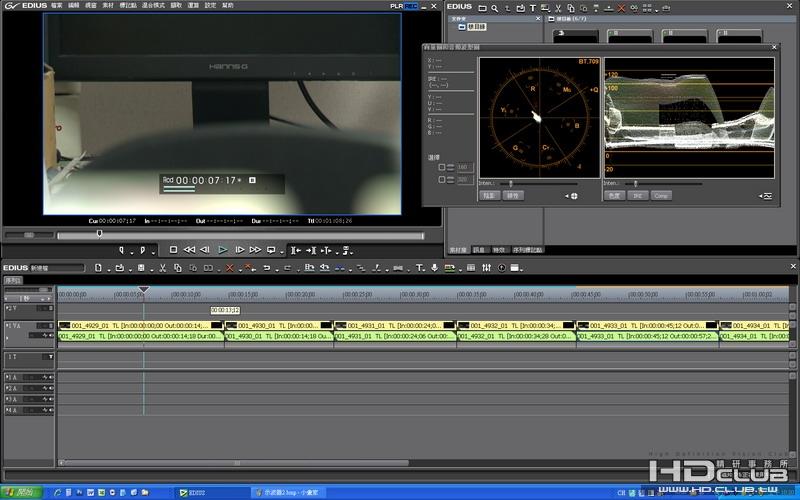Click the New Sequence page icon

pos(98,268)
